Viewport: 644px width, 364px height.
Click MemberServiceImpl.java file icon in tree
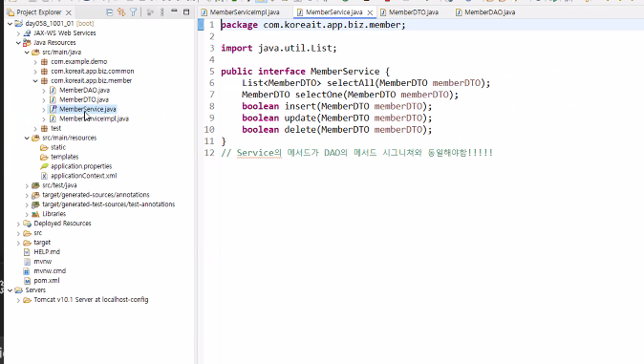tap(53, 118)
